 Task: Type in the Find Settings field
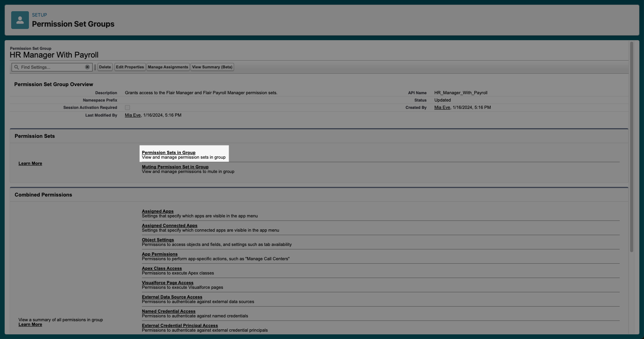click(x=52, y=67)
